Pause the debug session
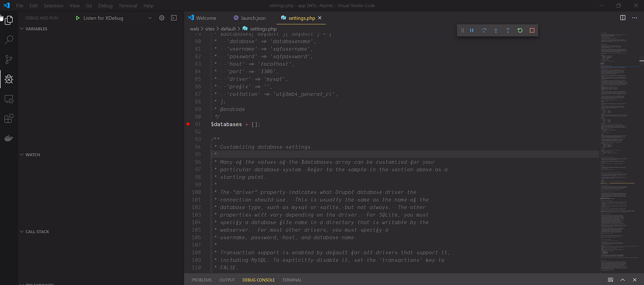 [x=472, y=30]
